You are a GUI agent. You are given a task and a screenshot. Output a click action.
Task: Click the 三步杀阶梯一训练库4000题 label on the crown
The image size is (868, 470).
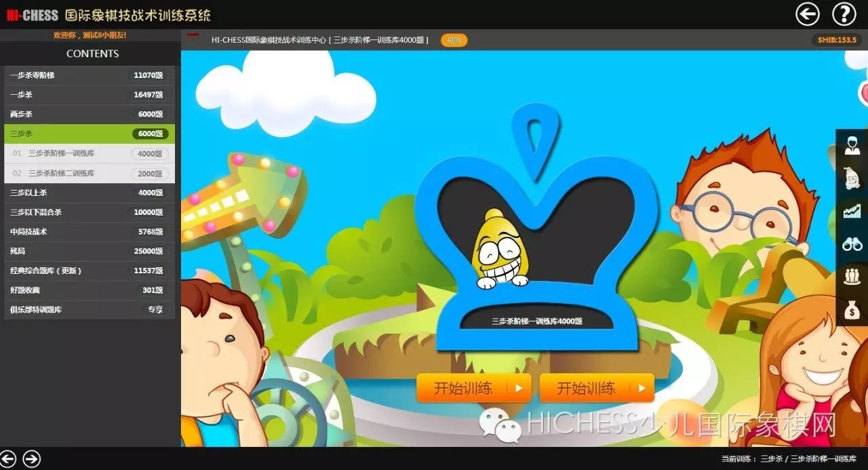coord(536,321)
